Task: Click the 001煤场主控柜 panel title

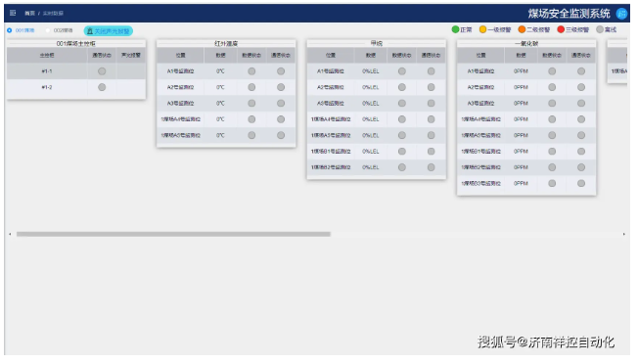Action: pos(76,43)
